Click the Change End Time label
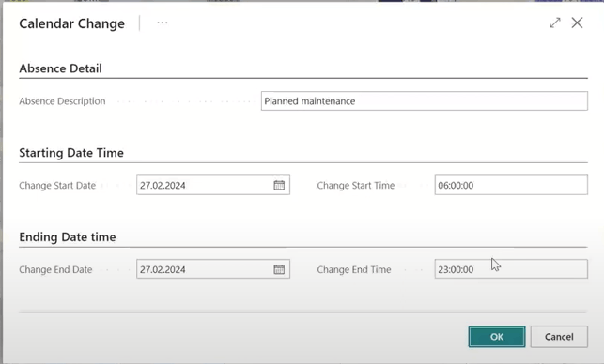Viewport: 604px width, 364px height. [x=354, y=270]
